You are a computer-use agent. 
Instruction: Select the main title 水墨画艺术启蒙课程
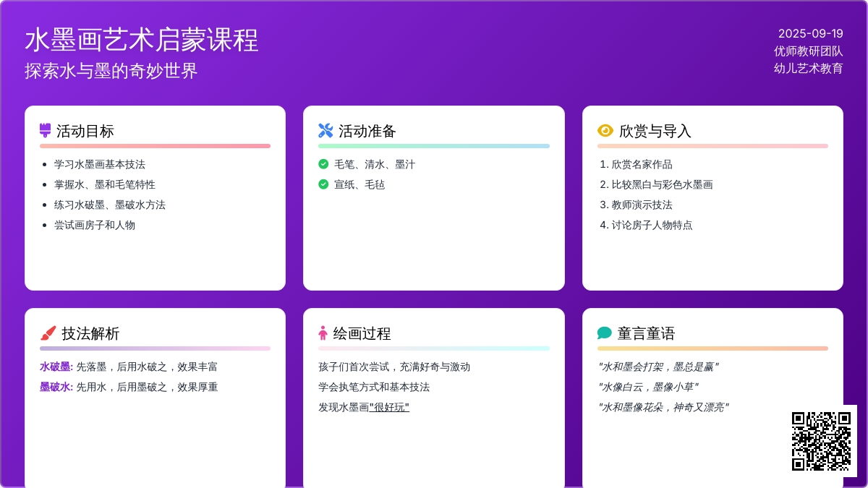(x=142, y=40)
